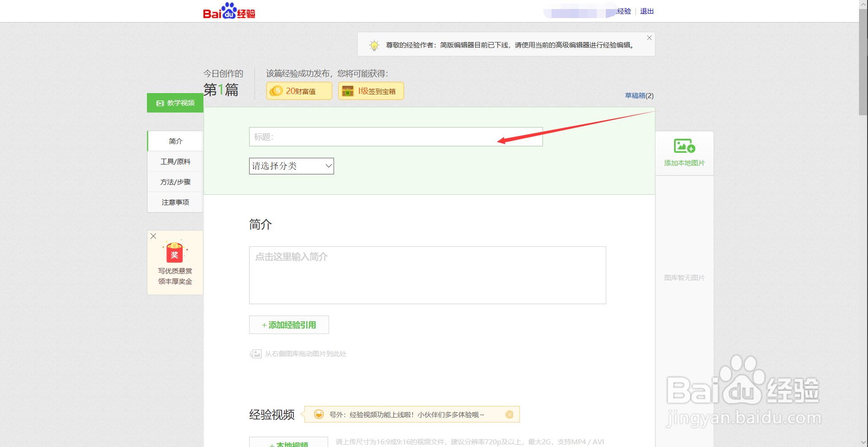Click the red 奖 reward envelope icon
Viewport: 868px width, 447px height.
(175, 252)
